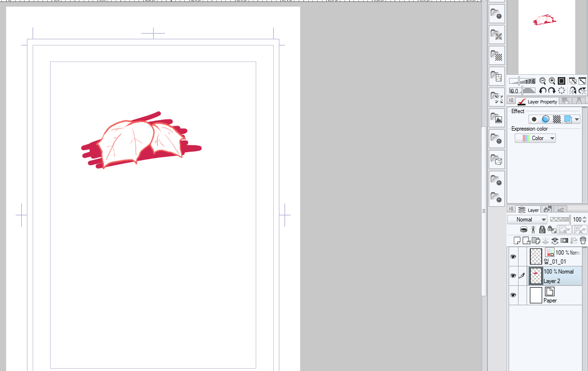The image size is (588, 371).
Task: Click the Navigator zoom slider
Action: click(x=522, y=81)
